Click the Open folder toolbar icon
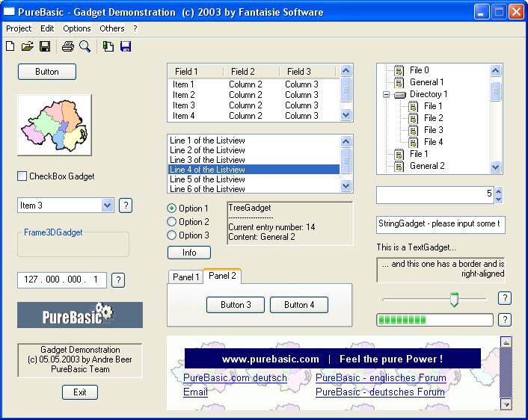Viewport: 528px width, 420px height. (x=27, y=46)
